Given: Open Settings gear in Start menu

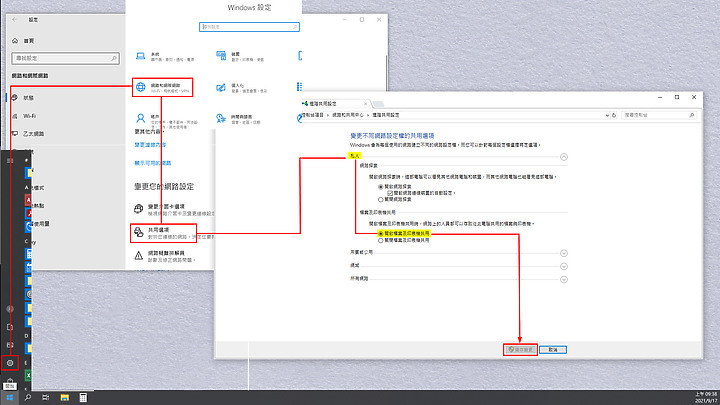Looking at the screenshot, I should coord(10,363).
